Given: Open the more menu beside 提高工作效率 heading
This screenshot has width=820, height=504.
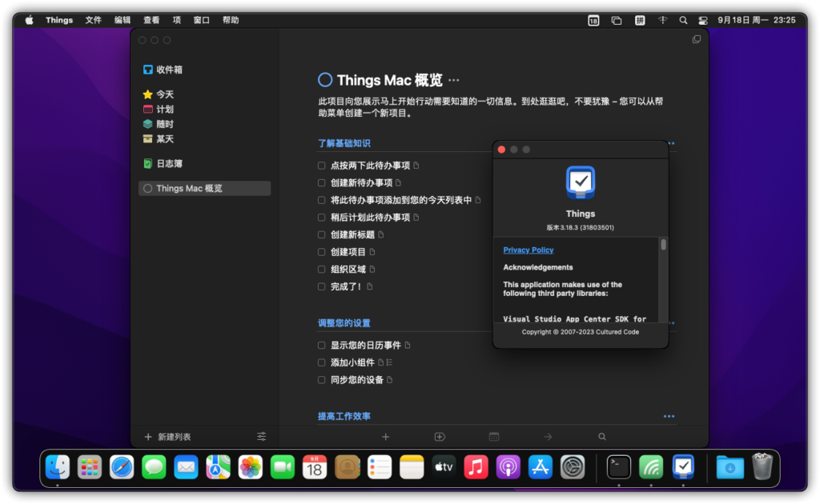Looking at the screenshot, I should click(669, 415).
